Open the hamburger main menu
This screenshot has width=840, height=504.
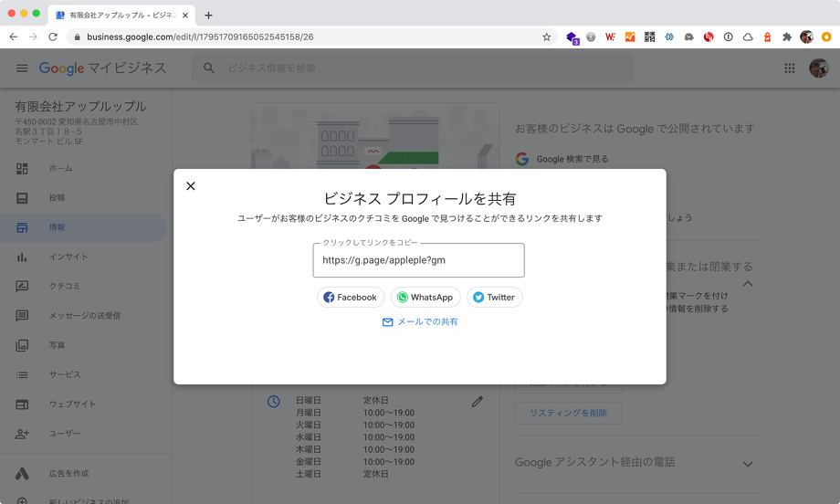[x=22, y=68]
